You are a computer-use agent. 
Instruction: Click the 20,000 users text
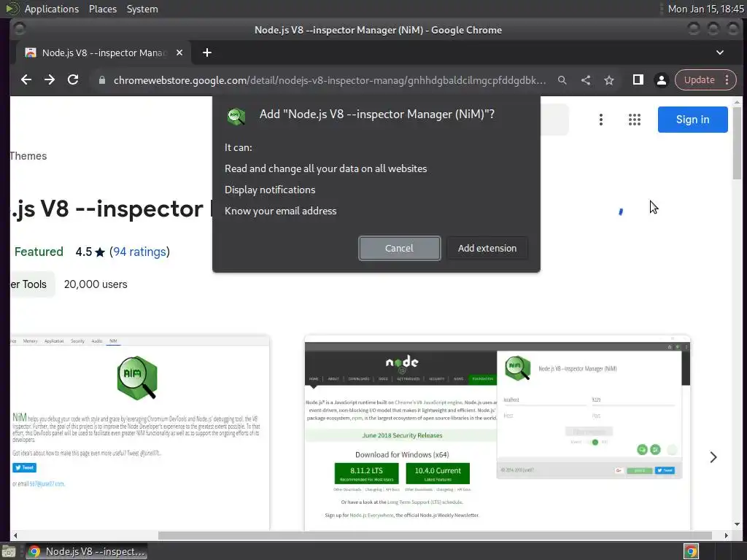96,284
